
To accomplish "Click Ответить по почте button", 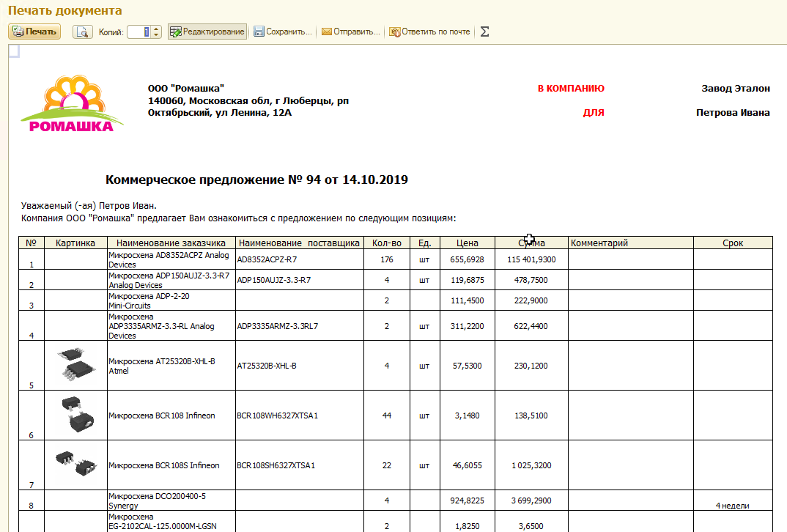I will click(430, 32).
